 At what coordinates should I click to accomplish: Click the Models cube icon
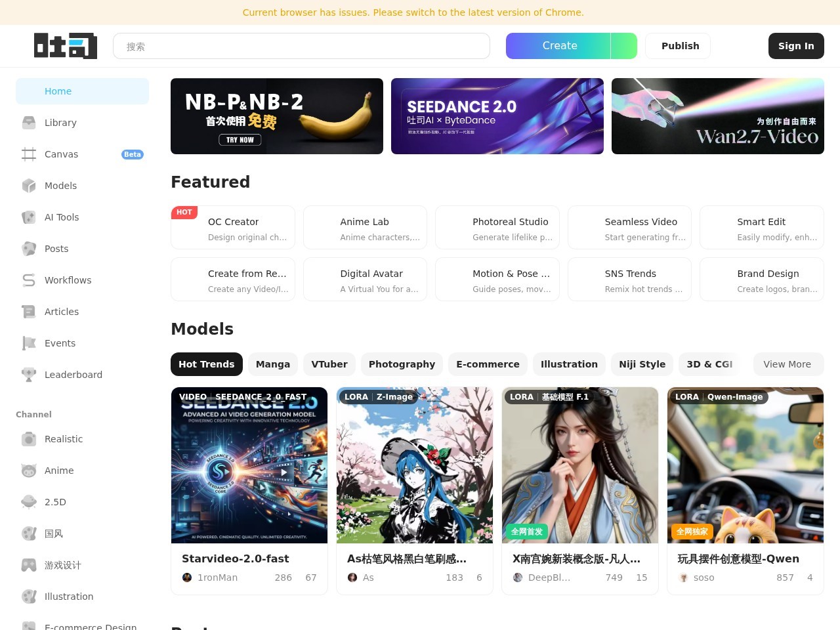29,186
